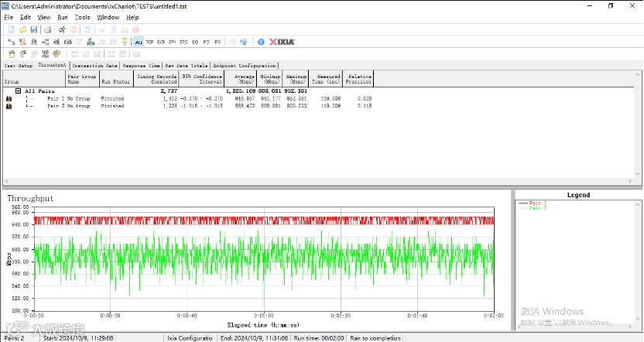Click the Timing Records Completed column header
644x342 pixels.
point(156,79)
